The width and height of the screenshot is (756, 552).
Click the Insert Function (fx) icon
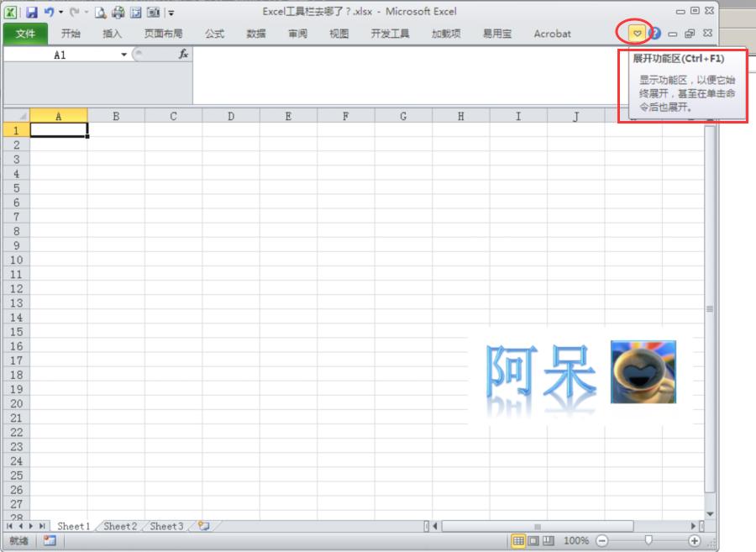point(183,55)
